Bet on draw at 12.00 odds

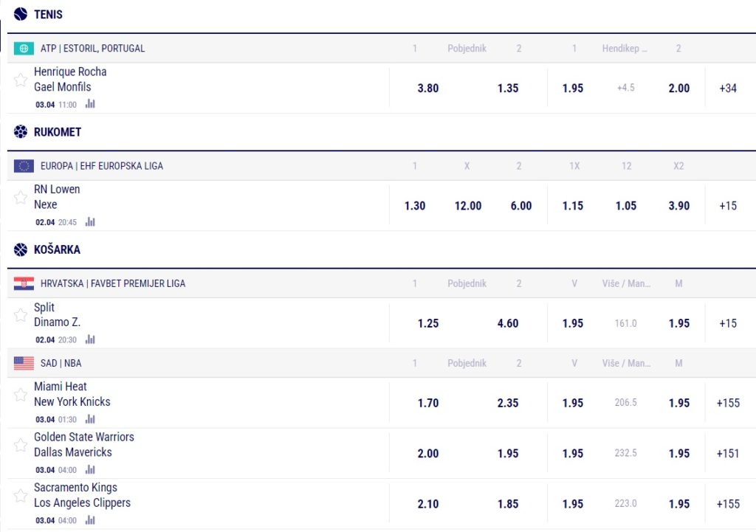click(468, 206)
